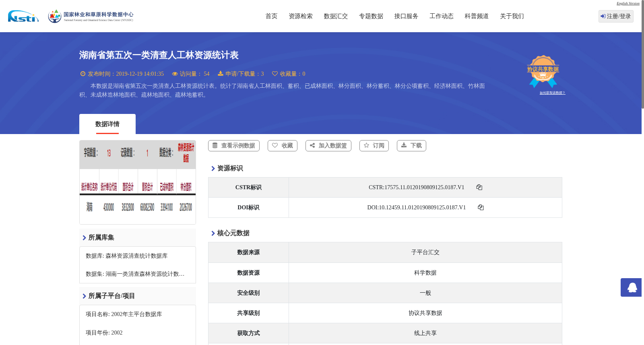The image size is (644, 345).
Task: Click the 线上共享 value cell
Action: point(425,333)
